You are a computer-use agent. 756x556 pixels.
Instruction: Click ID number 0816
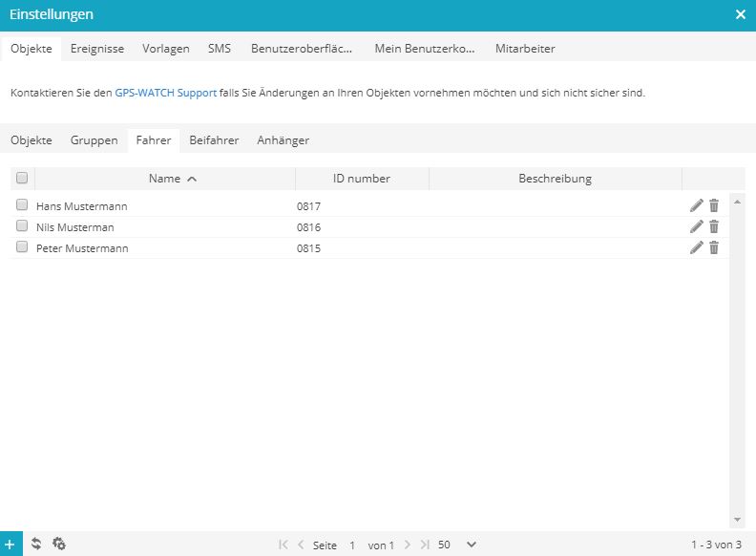[x=308, y=227]
